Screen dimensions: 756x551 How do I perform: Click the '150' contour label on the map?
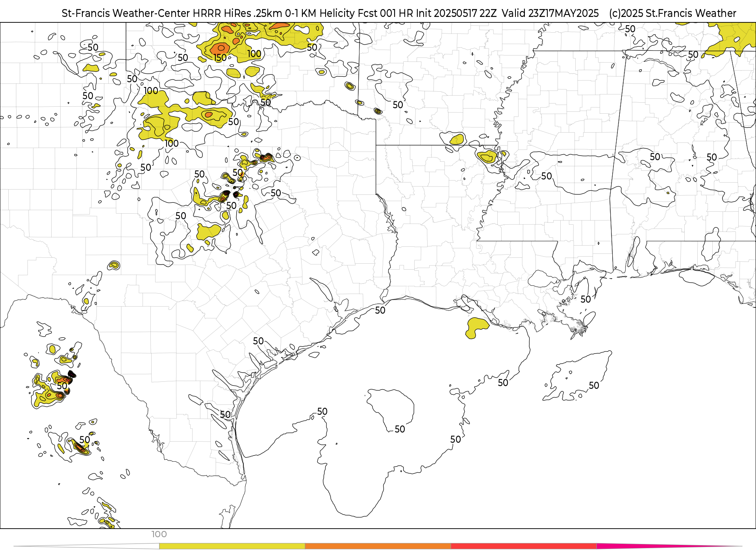click(220, 58)
